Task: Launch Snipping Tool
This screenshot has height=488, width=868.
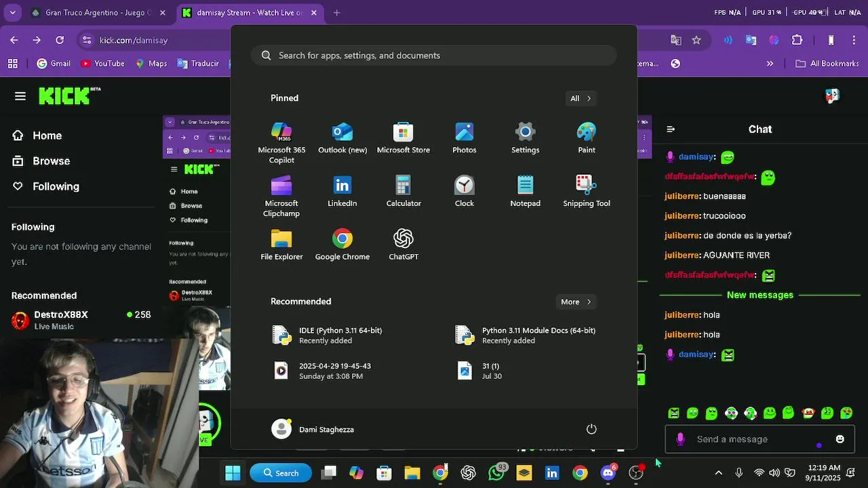Action: [587, 192]
